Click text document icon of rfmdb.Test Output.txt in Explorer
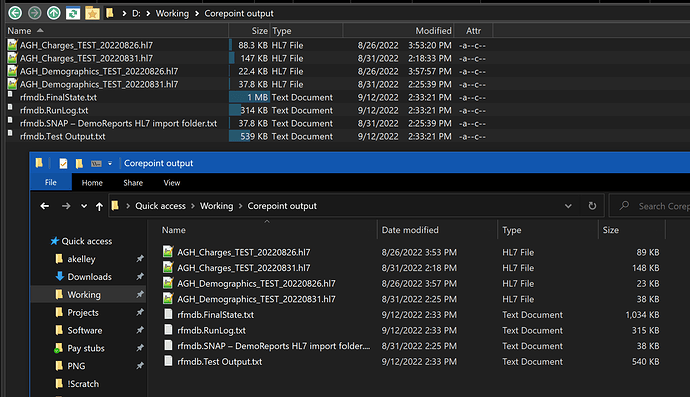Image resolution: width=690 pixels, height=397 pixels. tap(168, 361)
